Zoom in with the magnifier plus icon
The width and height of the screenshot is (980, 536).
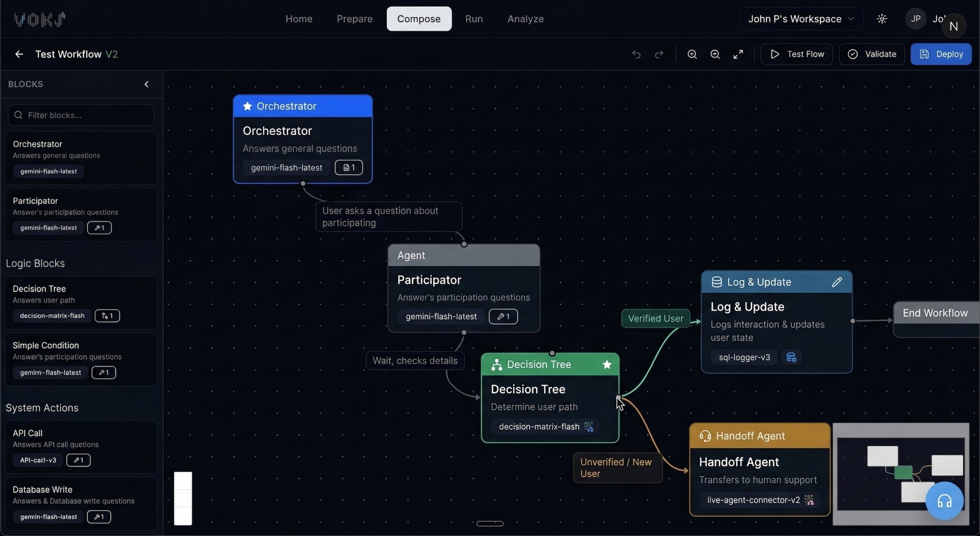click(692, 54)
